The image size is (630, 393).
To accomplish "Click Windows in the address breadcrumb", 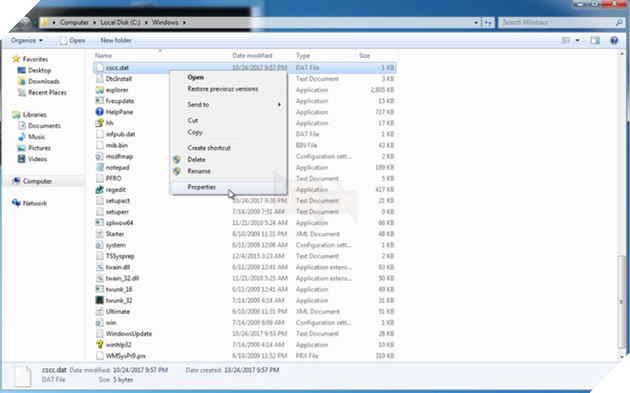I will point(165,23).
